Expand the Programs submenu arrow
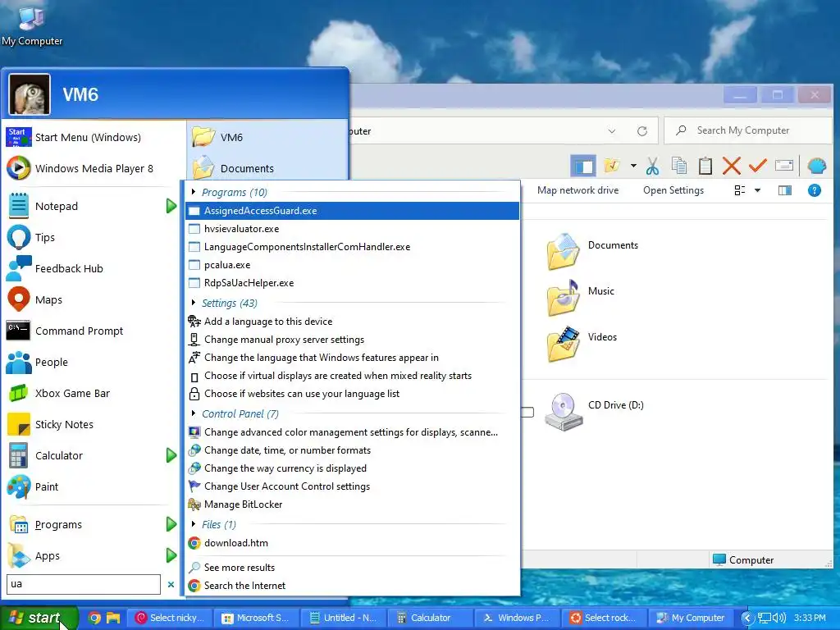Screen dimensions: 840x630 click(x=171, y=524)
